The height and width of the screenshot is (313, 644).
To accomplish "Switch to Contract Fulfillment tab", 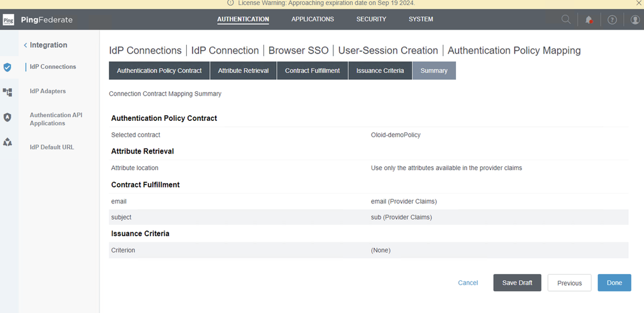I will 313,71.
